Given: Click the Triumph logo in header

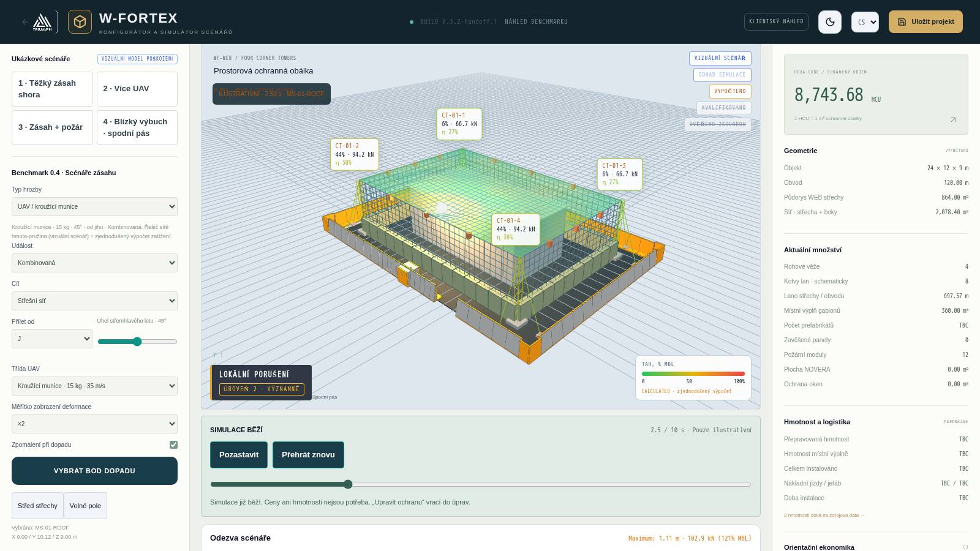Looking at the screenshot, I should pos(42,22).
